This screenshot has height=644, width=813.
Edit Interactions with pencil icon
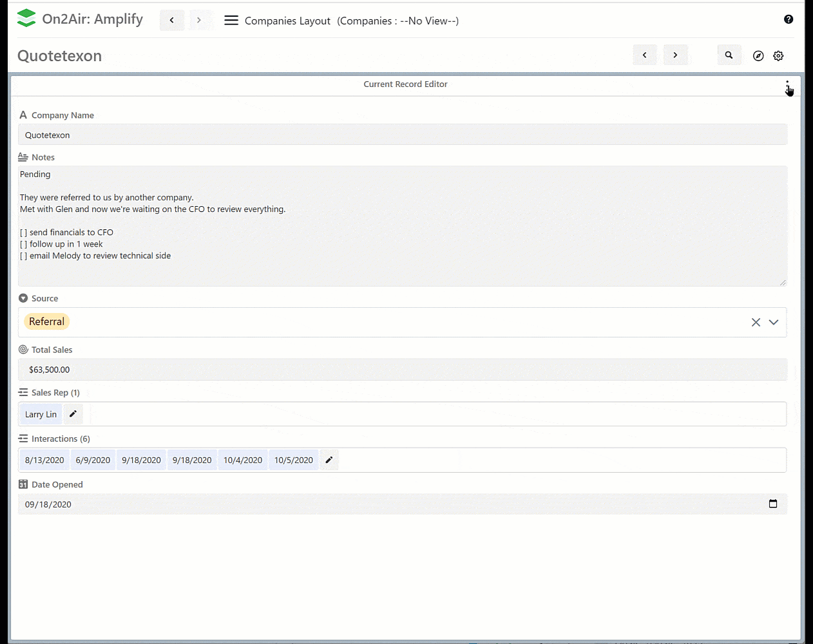click(329, 460)
